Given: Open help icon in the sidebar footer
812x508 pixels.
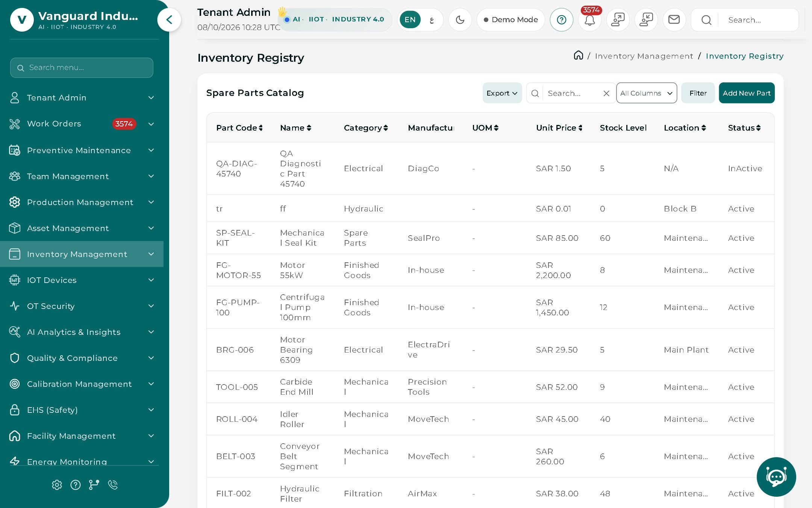Looking at the screenshot, I should [76, 485].
